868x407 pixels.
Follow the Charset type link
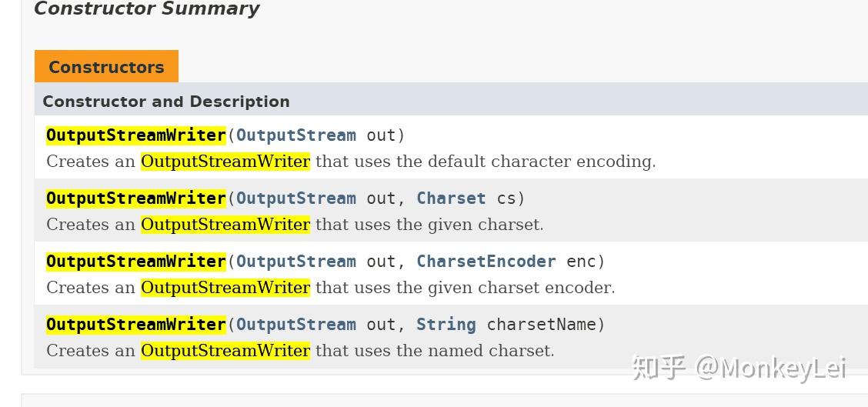[451, 198]
